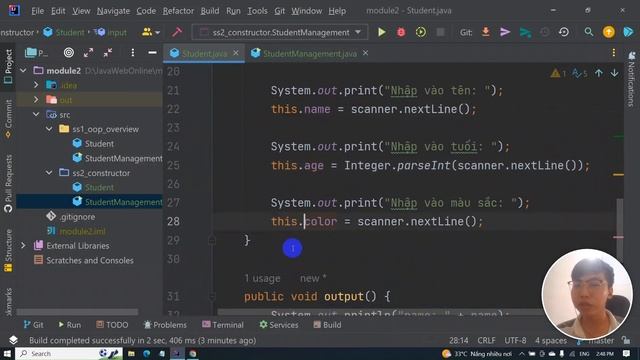The image size is (640, 360).
Task: Expand all in Project panel
Action: click(x=89, y=53)
